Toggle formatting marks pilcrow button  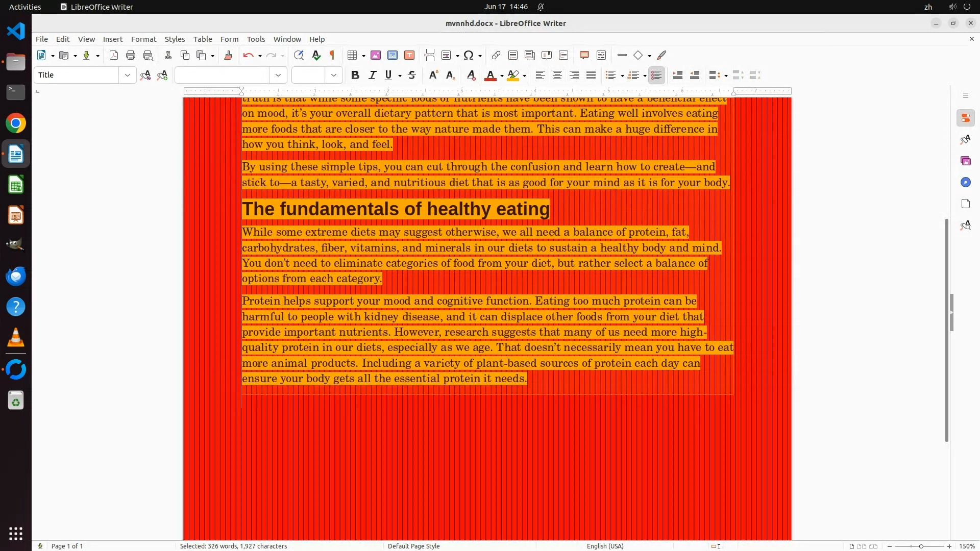[x=332, y=56]
